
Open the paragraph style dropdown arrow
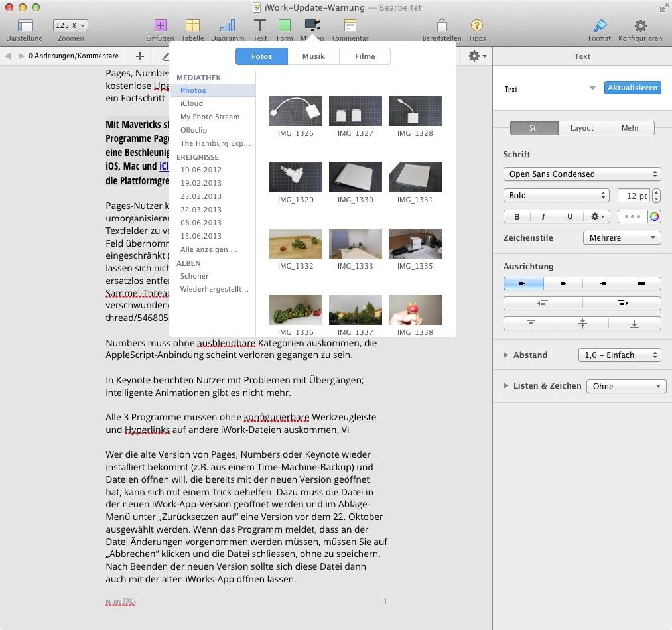pos(592,88)
